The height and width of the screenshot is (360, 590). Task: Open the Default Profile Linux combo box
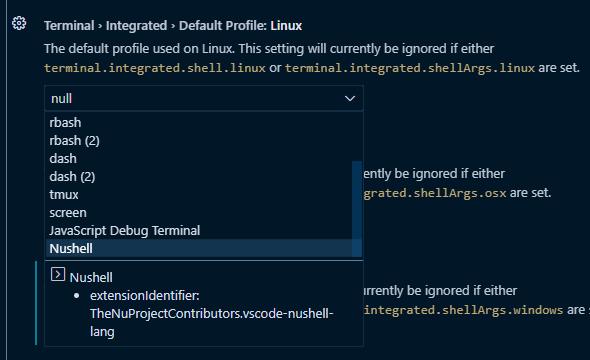(204, 99)
